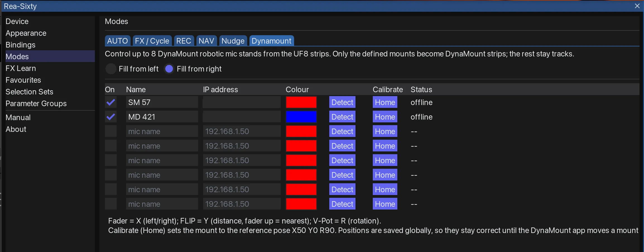Open the Device settings page
Image resolution: width=644 pixels, height=252 pixels.
click(17, 22)
